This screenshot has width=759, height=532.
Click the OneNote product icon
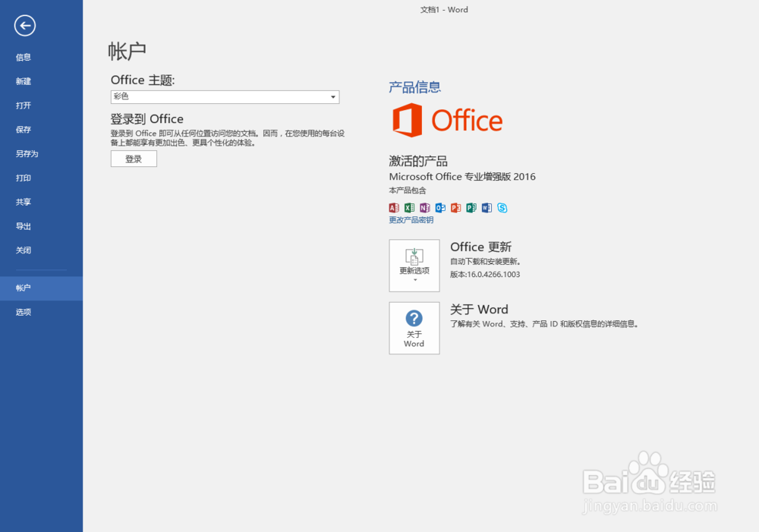tap(424, 207)
